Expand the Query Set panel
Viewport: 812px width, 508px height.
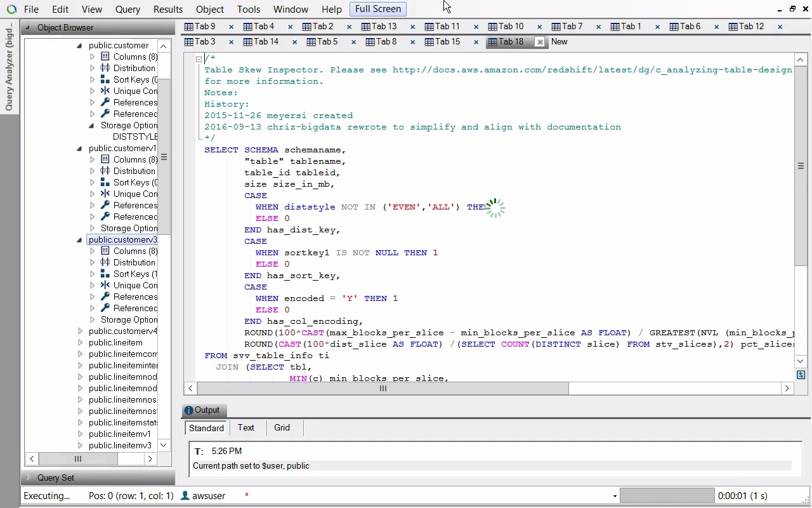(x=28, y=478)
